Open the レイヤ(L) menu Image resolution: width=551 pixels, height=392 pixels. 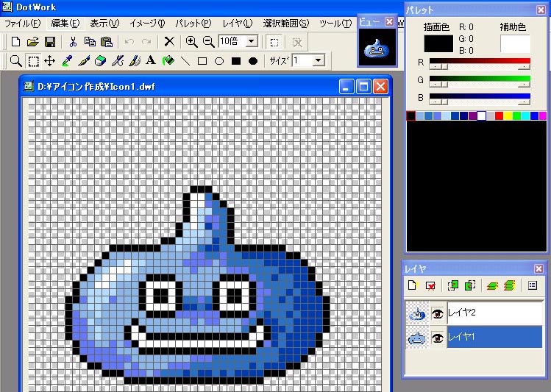(238, 24)
